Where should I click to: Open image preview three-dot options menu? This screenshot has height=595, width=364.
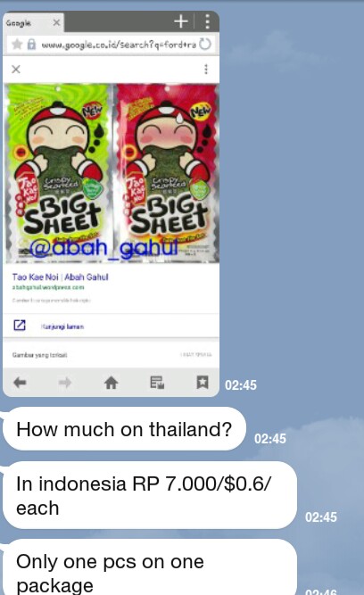pos(206,69)
